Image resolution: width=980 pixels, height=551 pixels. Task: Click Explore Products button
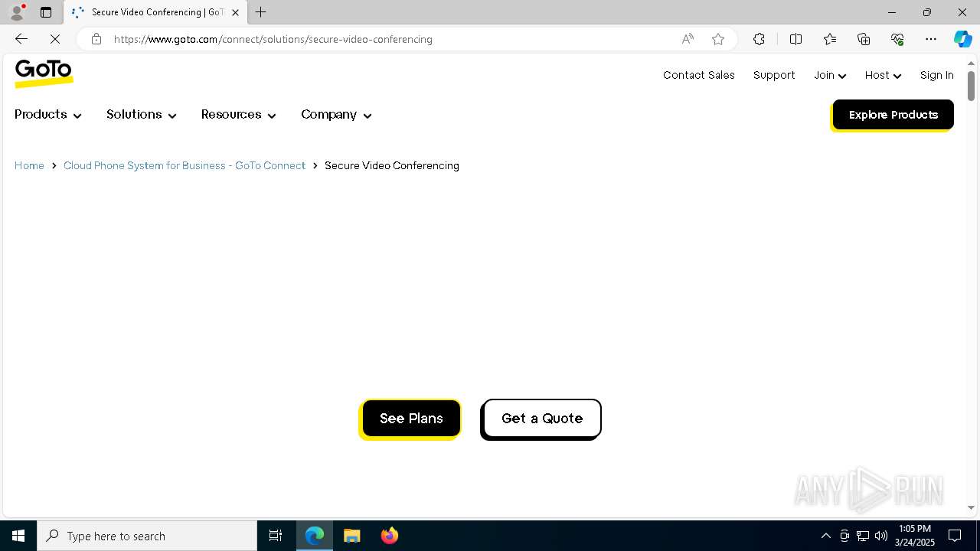[893, 115]
